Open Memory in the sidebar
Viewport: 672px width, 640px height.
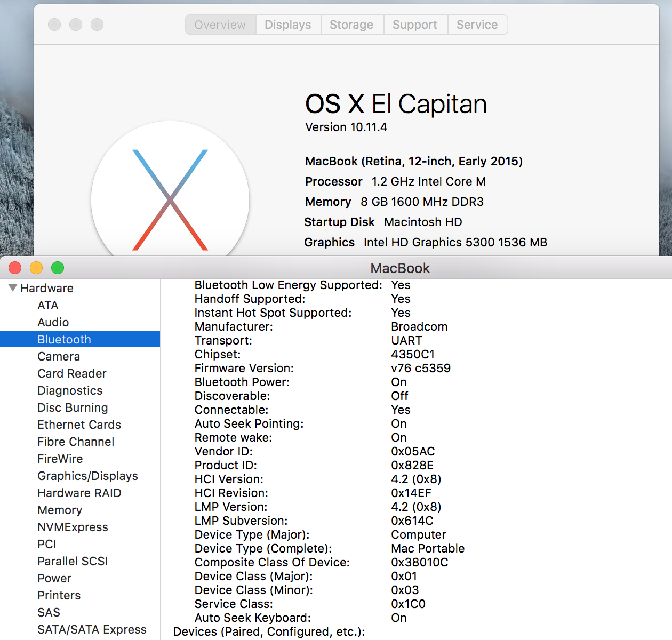click(x=60, y=510)
